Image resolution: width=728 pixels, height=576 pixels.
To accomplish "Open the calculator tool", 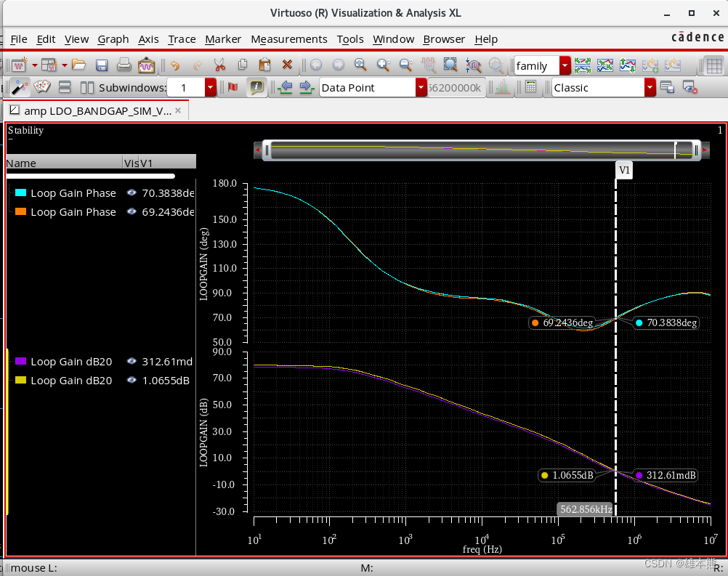I will (530, 87).
